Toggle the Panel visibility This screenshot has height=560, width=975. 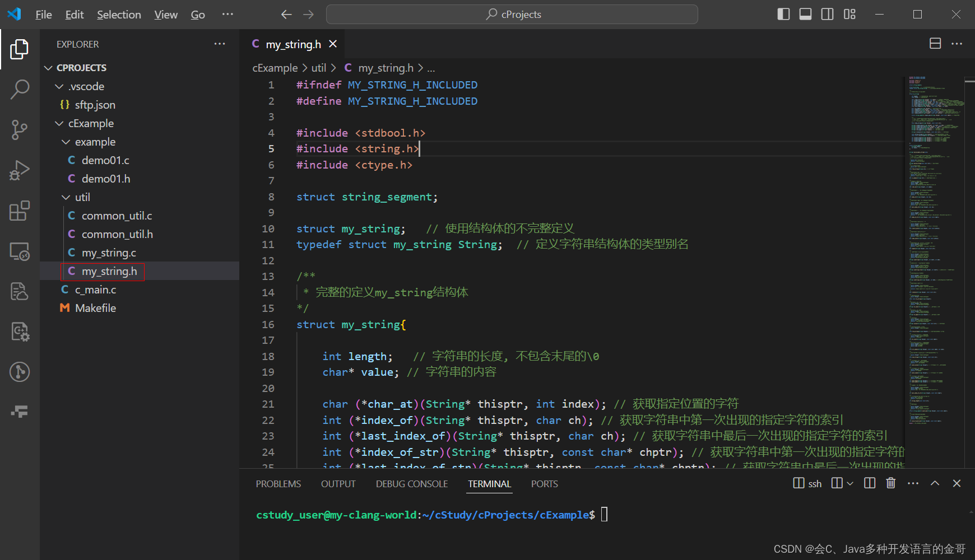(x=805, y=14)
